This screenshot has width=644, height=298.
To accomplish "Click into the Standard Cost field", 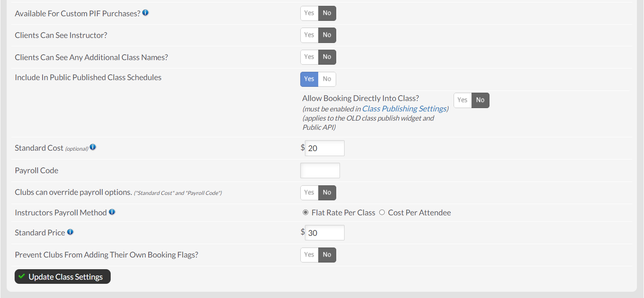I will (325, 148).
